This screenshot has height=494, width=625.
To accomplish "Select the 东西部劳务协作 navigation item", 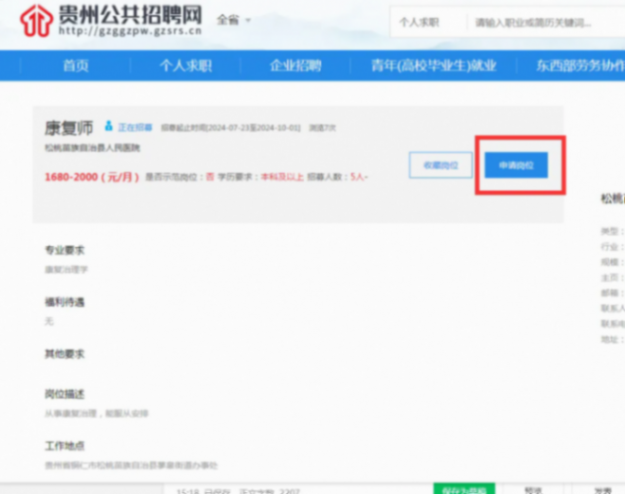I will (x=578, y=66).
